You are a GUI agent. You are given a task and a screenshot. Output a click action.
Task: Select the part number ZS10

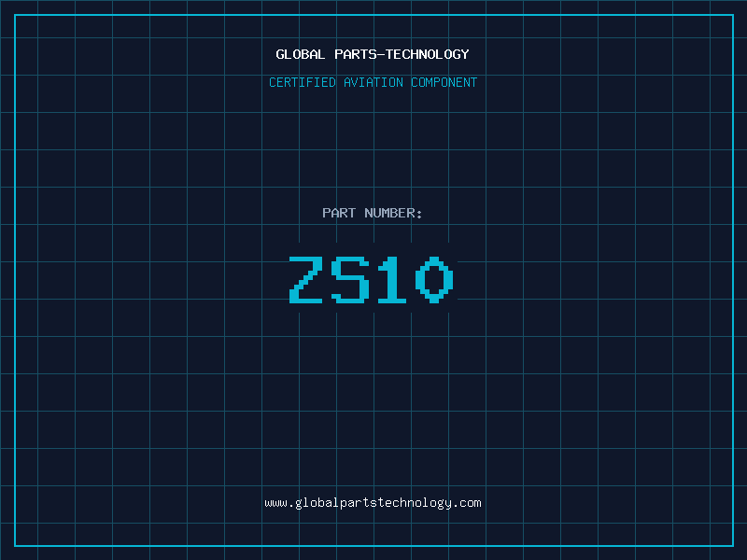tap(372, 279)
